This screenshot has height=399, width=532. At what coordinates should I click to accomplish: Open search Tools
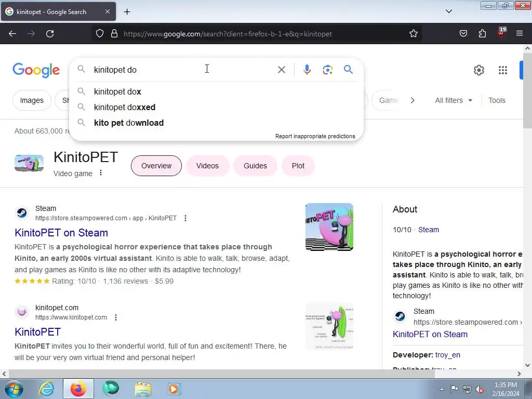tap(497, 100)
